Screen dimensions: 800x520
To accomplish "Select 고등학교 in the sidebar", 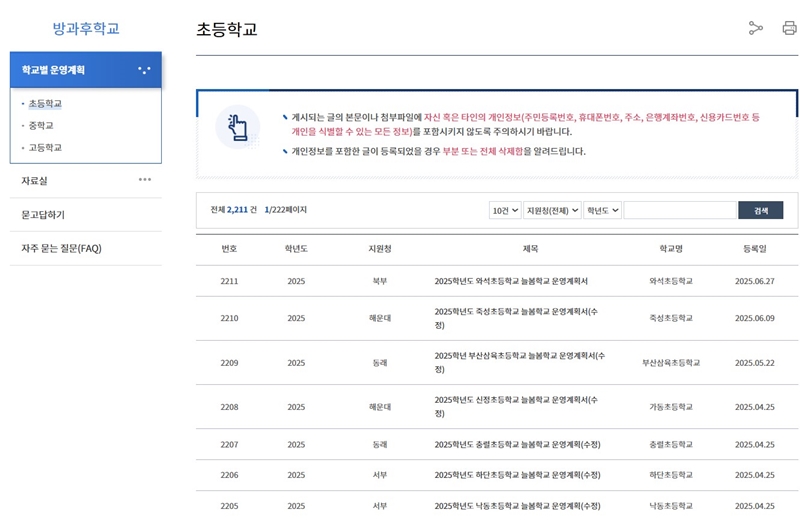I will pos(45,147).
